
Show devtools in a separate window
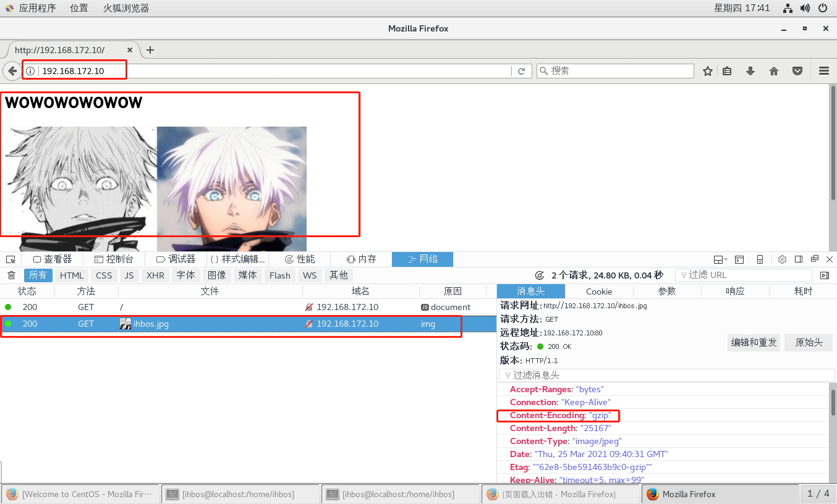tap(814, 259)
